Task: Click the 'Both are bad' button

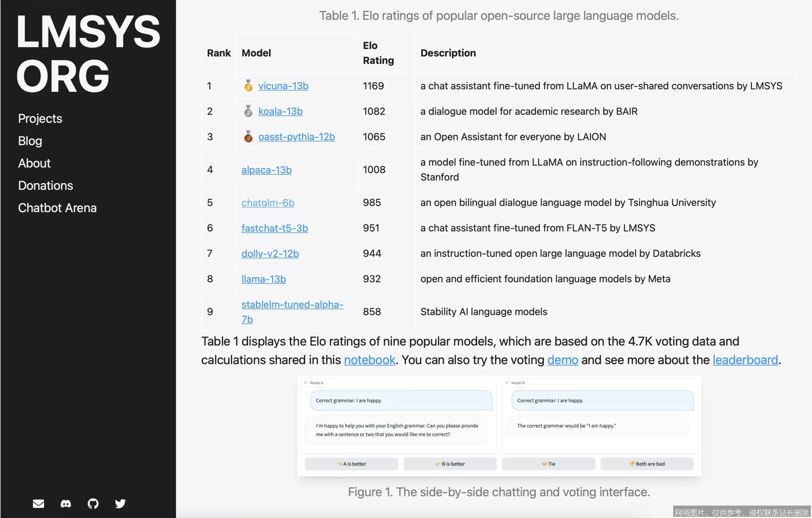Action: pos(646,463)
